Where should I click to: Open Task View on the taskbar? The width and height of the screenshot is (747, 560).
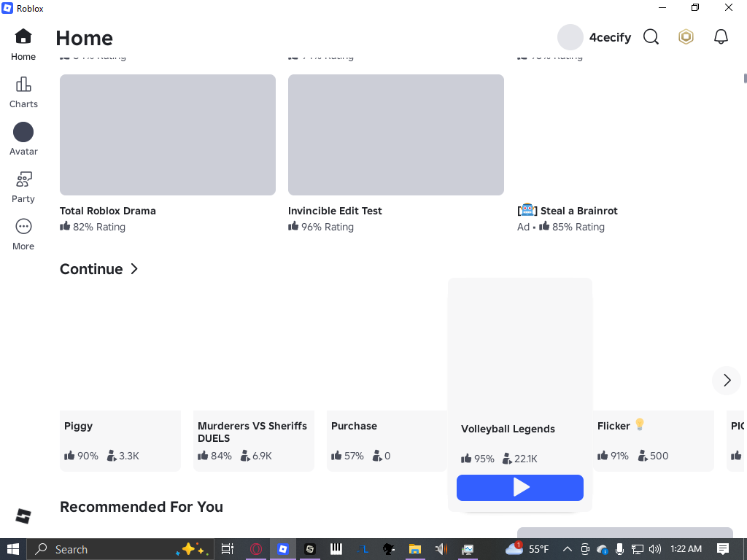(228, 549)
